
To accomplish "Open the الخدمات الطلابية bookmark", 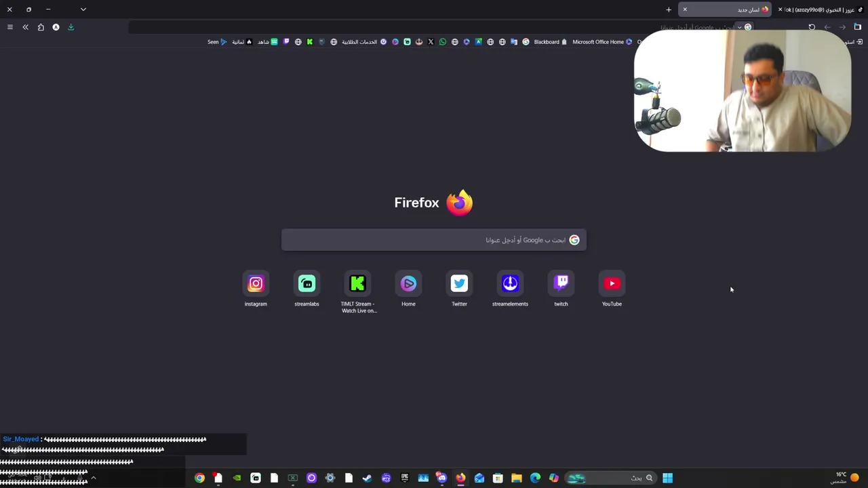I will (x=364, y=42).
